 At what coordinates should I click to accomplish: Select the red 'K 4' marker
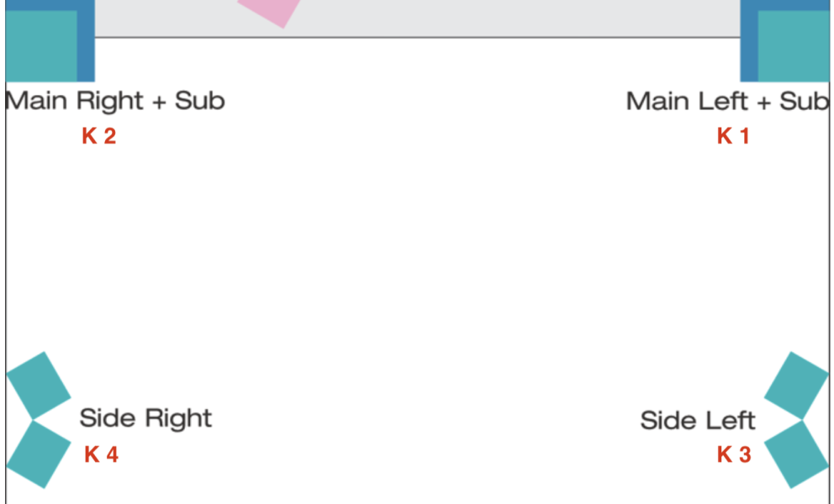(101, 455)
